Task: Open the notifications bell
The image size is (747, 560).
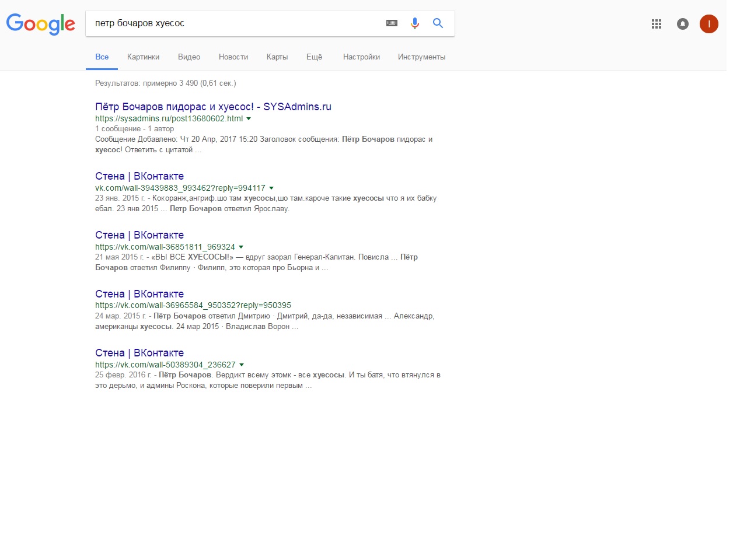Action: pyautogui.click(x=683, y=24)
